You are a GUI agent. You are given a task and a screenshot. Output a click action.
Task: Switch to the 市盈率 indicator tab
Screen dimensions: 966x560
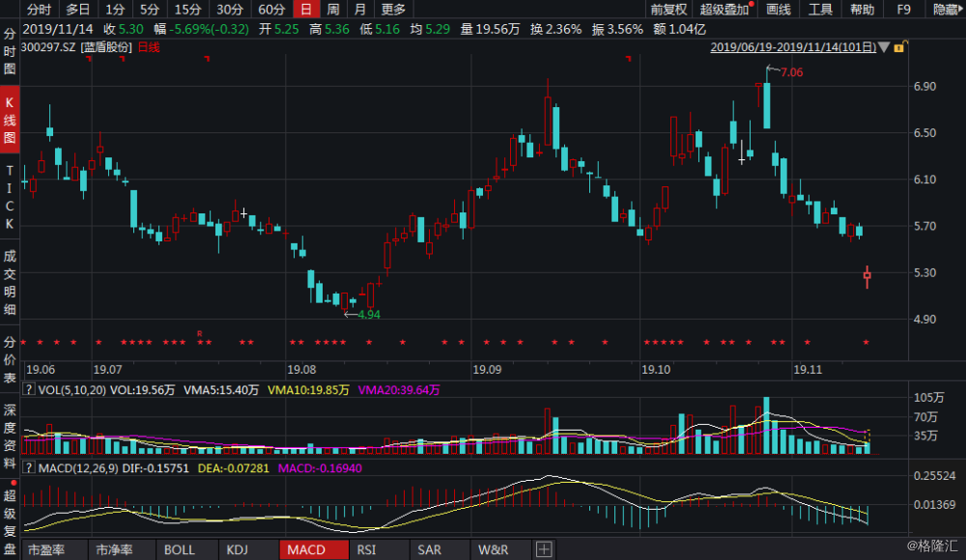coord(46,549)
